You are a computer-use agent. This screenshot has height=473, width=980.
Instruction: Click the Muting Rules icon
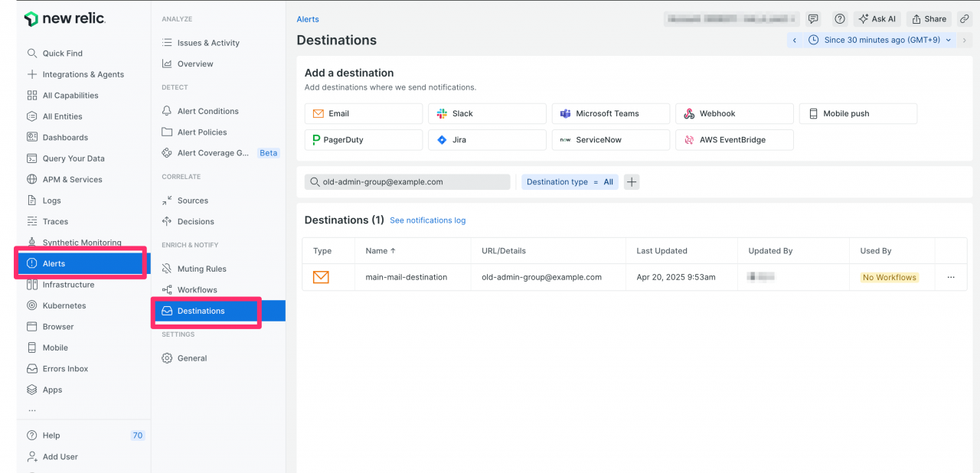pyautogui.click(x=167, y=269)
